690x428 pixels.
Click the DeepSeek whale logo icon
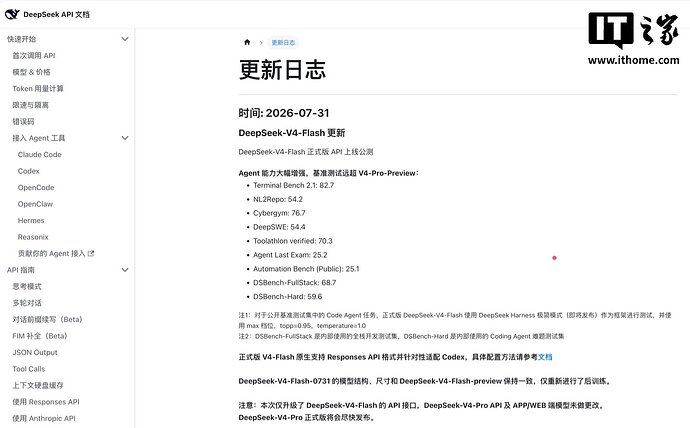click(12, 14)
